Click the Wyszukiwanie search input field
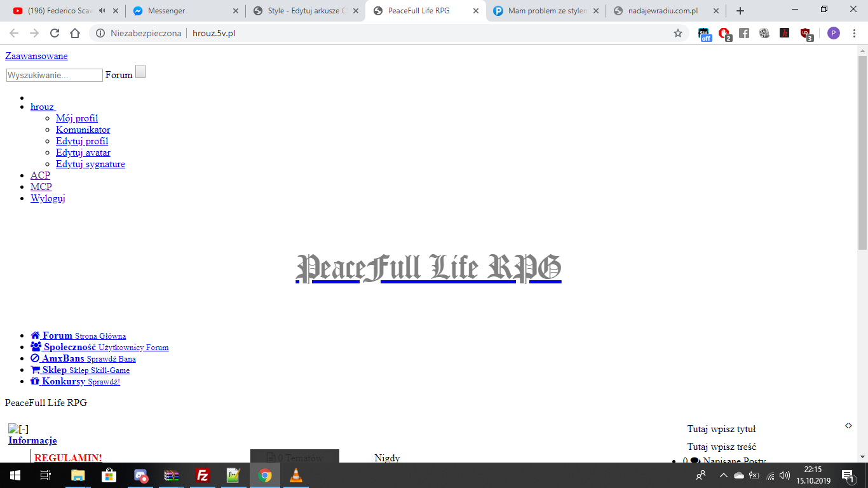The width and height of the screenshot is (868, 488). coord(54,75)
